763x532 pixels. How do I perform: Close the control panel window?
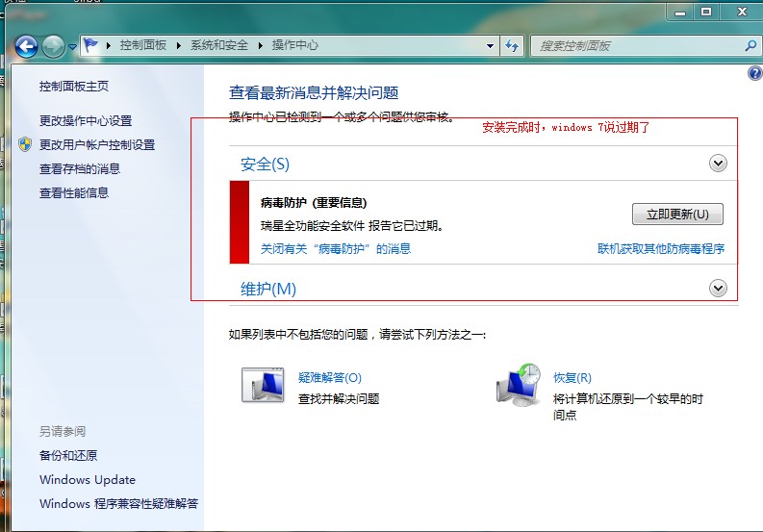[742, 12]
